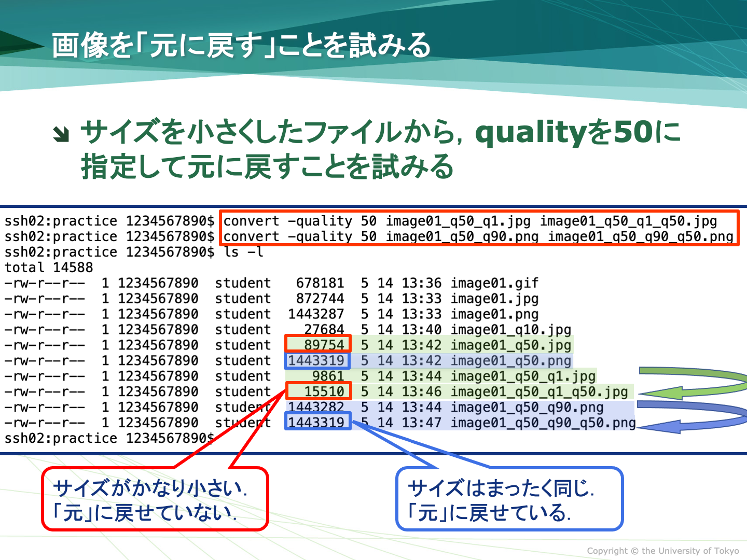
Task: Click timestamp 13:47 in listing
Action: pyautogui.click(x=421, y=423)
